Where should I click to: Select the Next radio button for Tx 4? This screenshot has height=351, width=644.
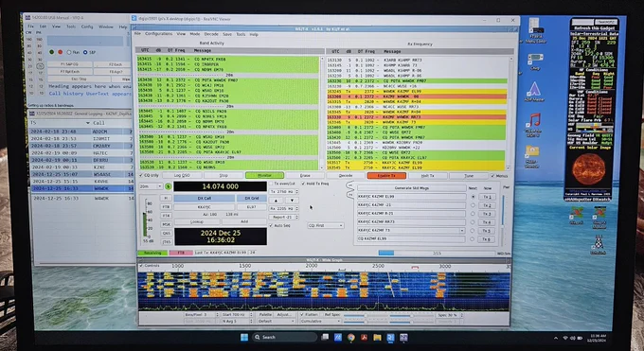473,222
